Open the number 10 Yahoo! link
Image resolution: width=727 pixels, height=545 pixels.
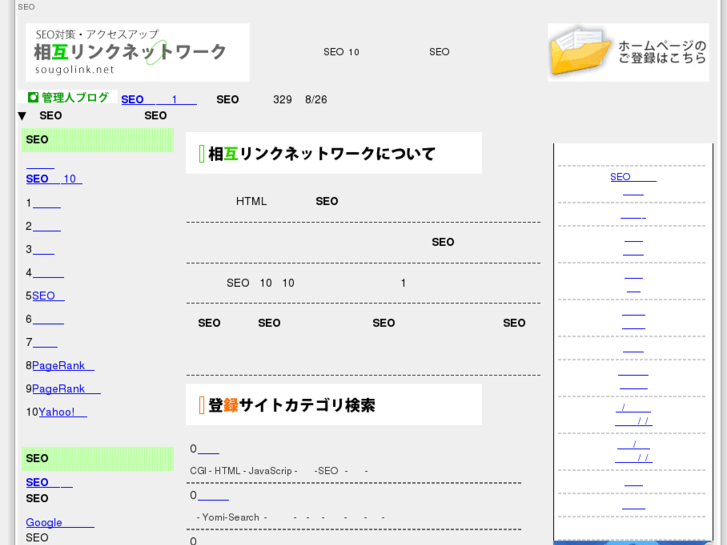click(x=62, y=412)
